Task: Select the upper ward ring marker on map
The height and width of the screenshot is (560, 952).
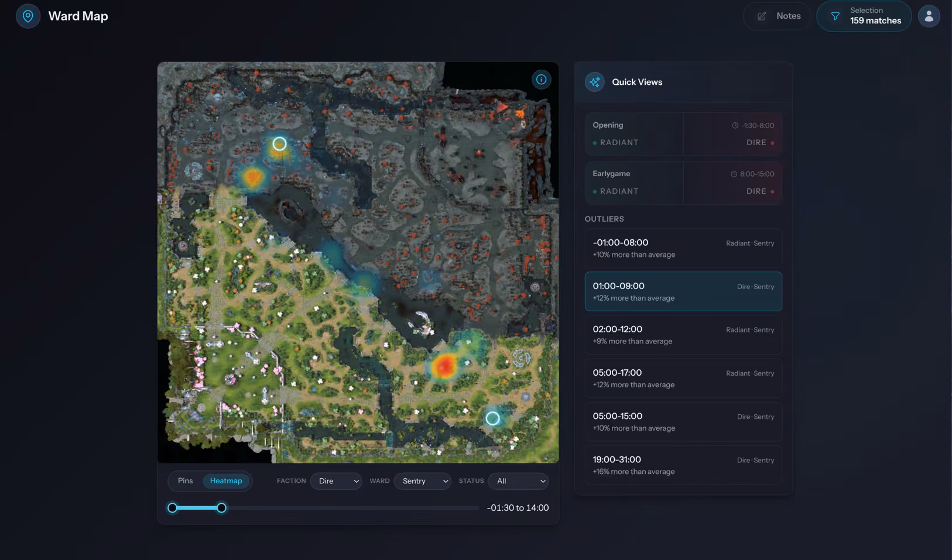Action: [x=279, y=143]
